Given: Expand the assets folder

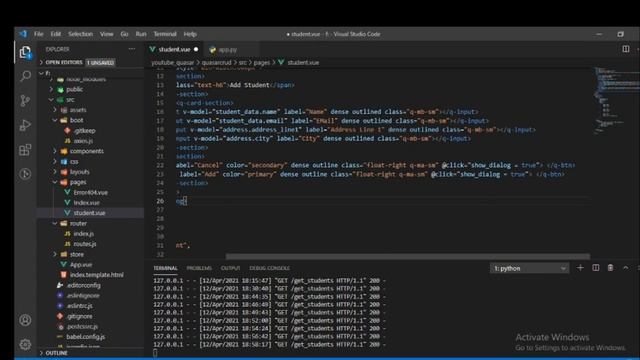Looking at the screenshot, I should [78, 110].
